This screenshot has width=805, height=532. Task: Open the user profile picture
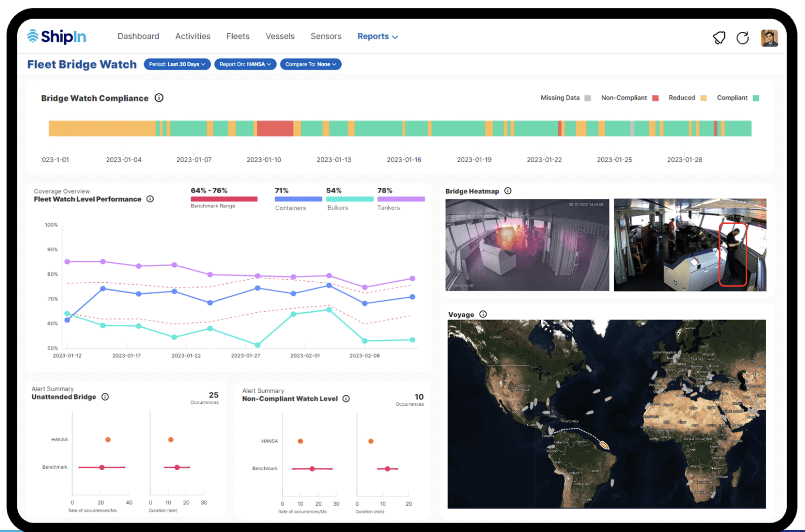pos(769,38)
